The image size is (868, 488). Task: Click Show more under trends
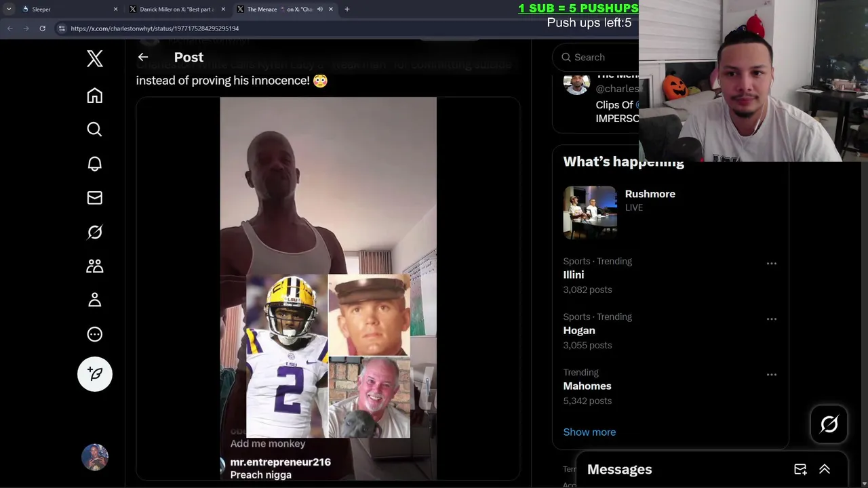point(589,432)
